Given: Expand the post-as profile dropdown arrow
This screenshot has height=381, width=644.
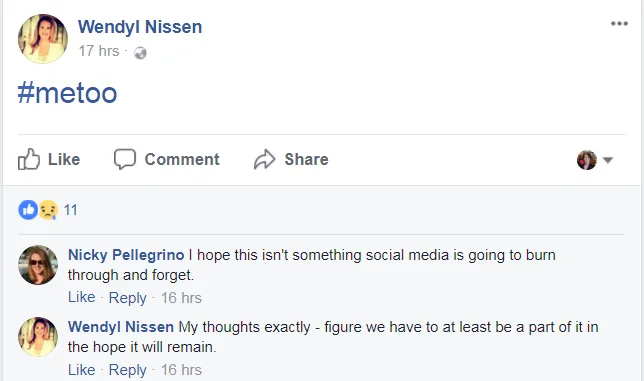Looking at the screenshot, I should pyautogui.click(x=608, y=160).
